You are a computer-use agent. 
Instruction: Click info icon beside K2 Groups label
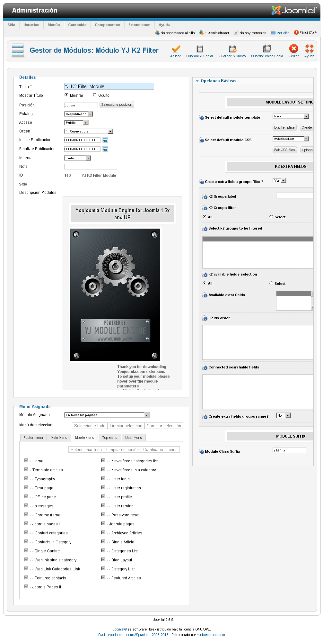click(205, 197)
